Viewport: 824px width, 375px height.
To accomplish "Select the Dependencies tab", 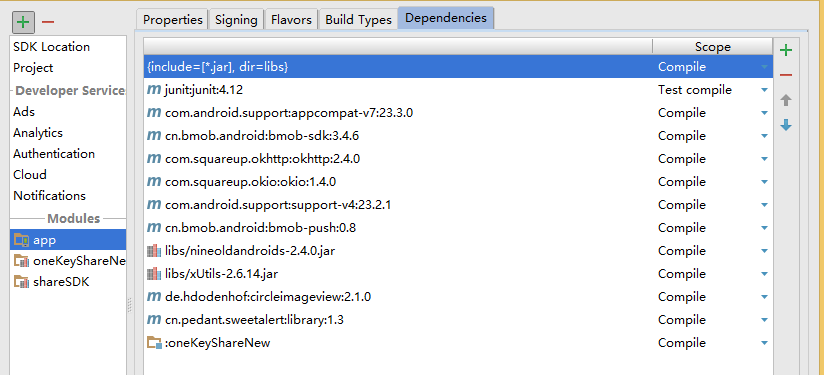I will click(446, 18).
